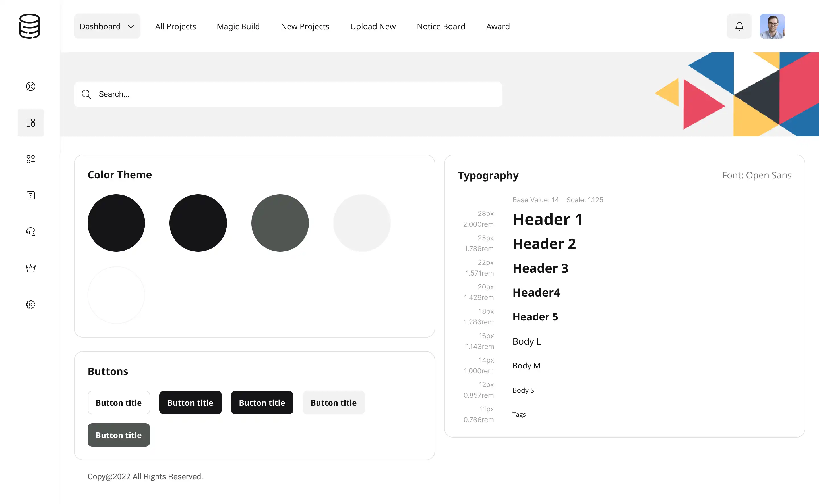
Task: Select the dashboard grid icon in sidebar
Action: pyautogui.click(x=31, y=122)
